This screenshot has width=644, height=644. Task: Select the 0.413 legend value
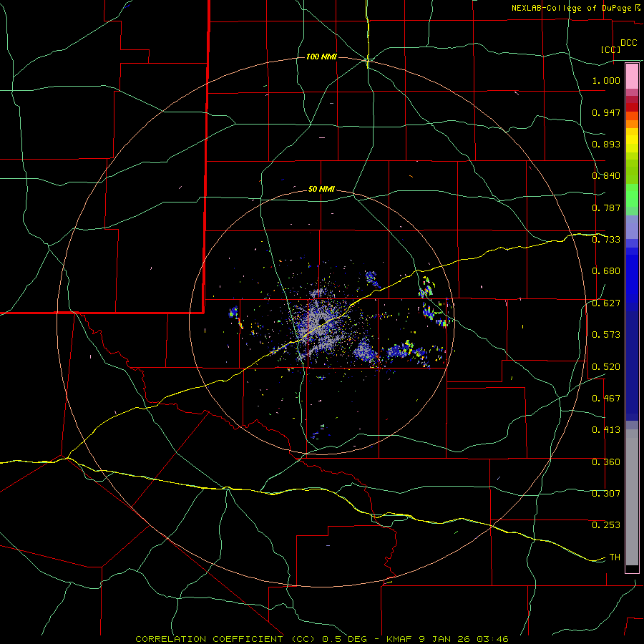606,430
